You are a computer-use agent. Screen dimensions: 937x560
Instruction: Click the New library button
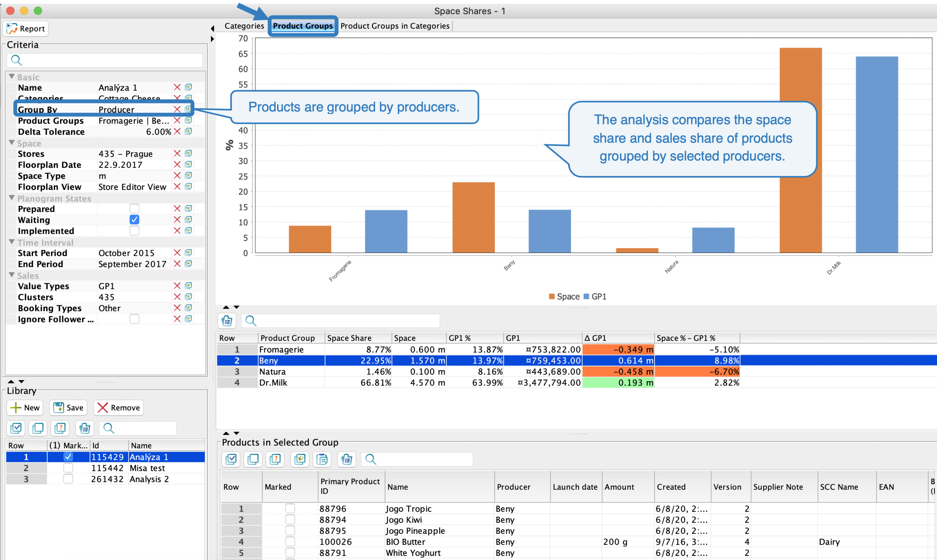(25, 407)
